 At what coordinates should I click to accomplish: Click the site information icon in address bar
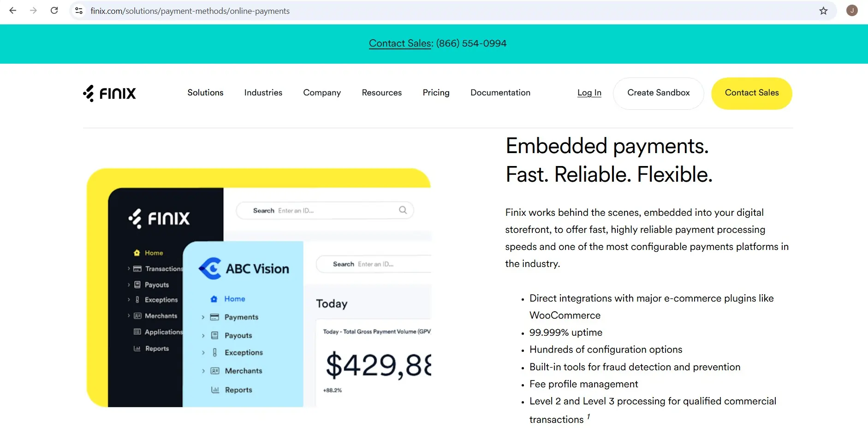[79, 11]
